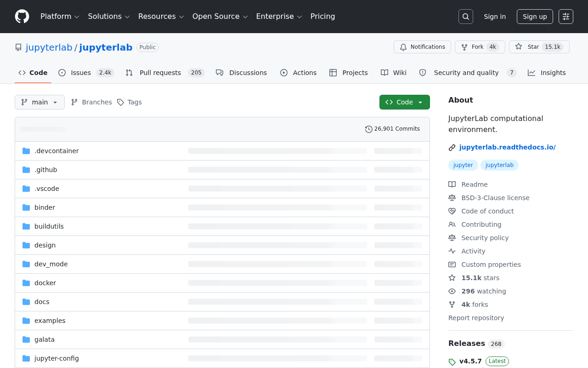Viewport: 588px width, 368px height.
Task: Click the commit history clock icon
Action: point(369,129)
